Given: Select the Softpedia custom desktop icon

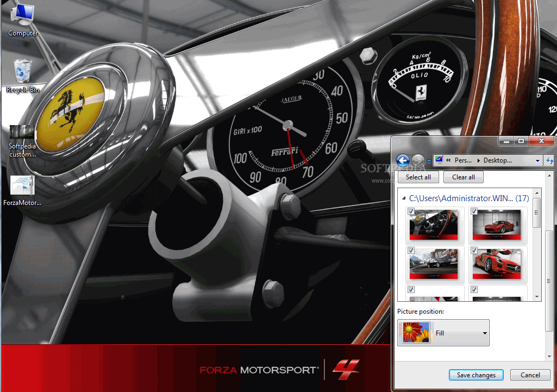Looking at the screenshot, I should pyautogui.click(x=22, y=141).
